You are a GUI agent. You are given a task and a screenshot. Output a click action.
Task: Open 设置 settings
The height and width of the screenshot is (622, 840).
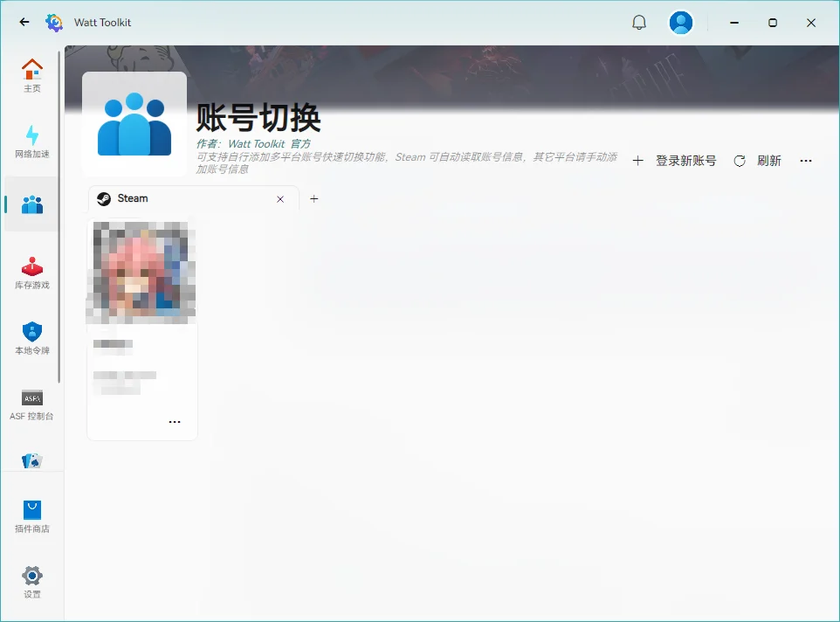tap(32, 583)
